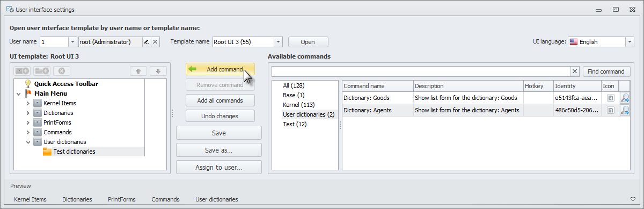This screenshot has width=644, height=209.
Task: Click the Kernel Items menu icon in tree
Action: pyautogui.click(x=37, y=103)
